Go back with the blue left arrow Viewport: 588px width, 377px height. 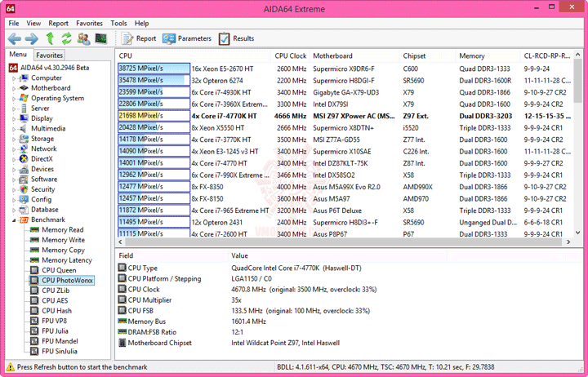click(x=15, y=38)
